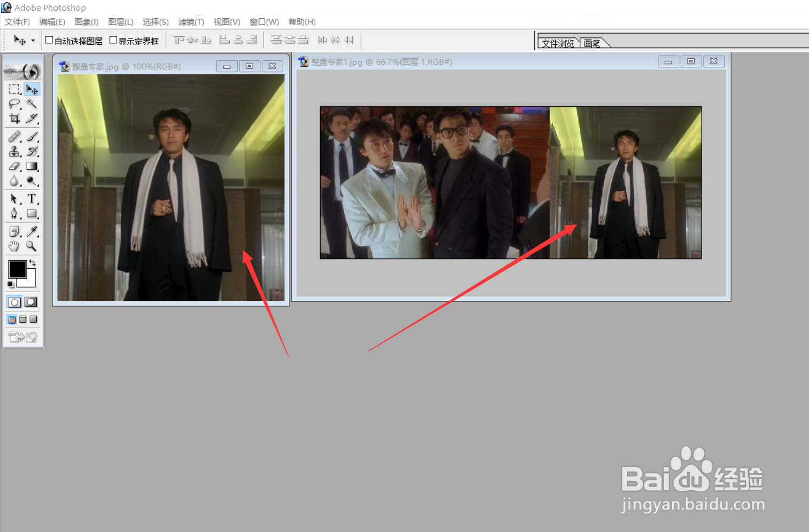This screenshot has width=809, height=532.
Task: Select the Crop tool
Action: (14, 118)
